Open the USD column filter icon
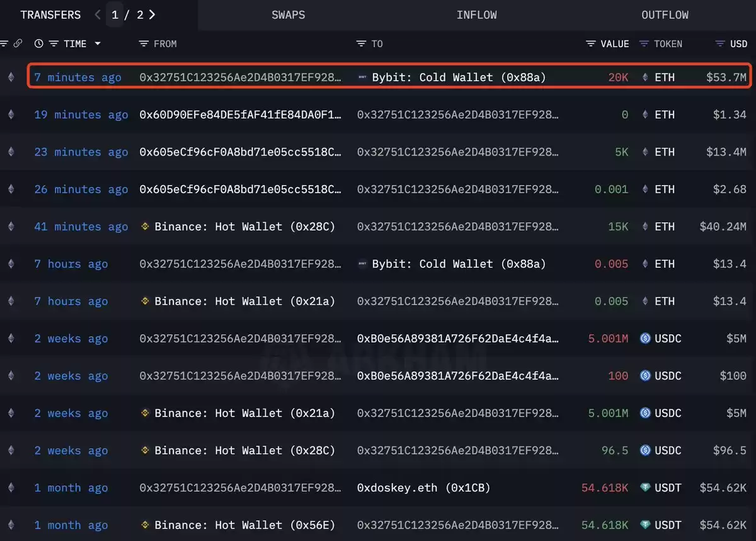756x541 pixels. 720,43
